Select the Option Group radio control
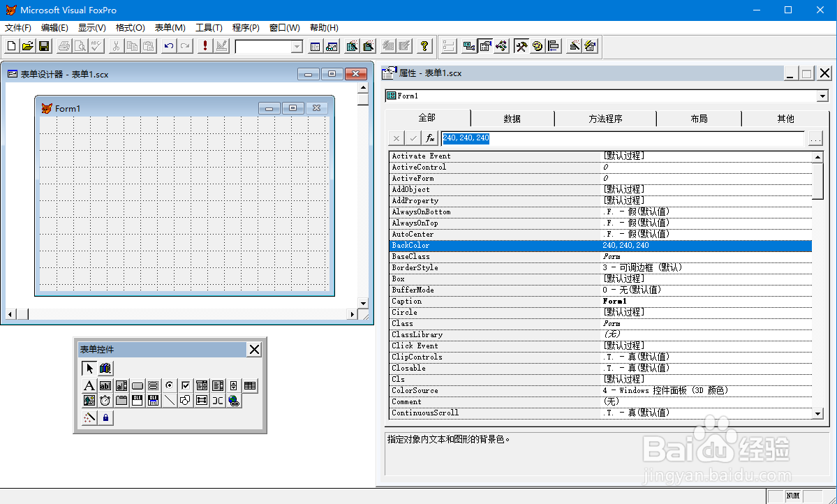 [x=169, y=385]
